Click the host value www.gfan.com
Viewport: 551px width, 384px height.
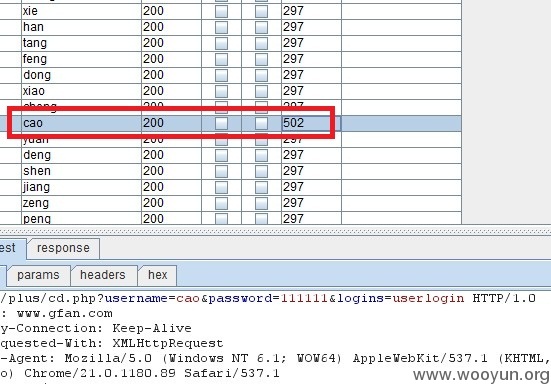point(65,313)
